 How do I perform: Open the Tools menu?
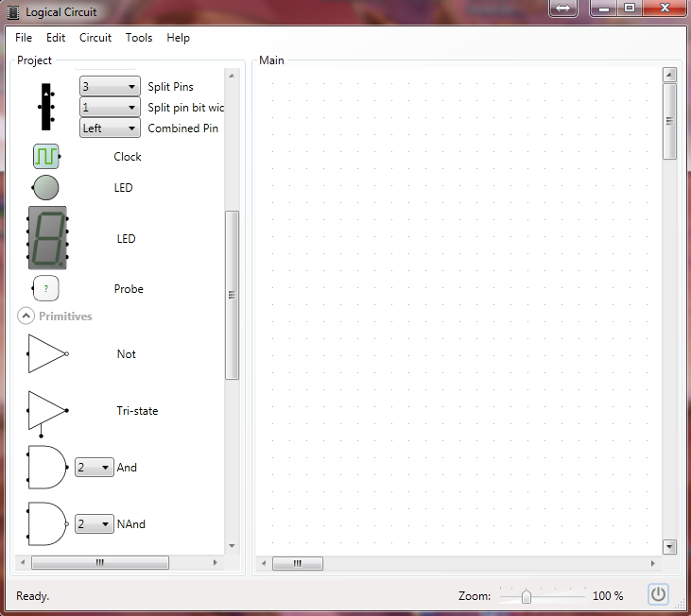pos(139,38)
